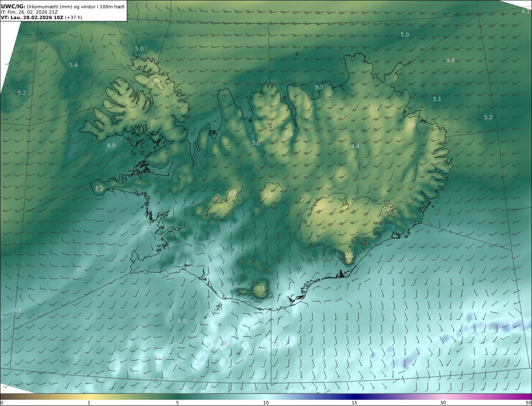This screenshot has height=406, width=532.
Task: Click the colorbar tick label "50"
Action: [528, 403]
